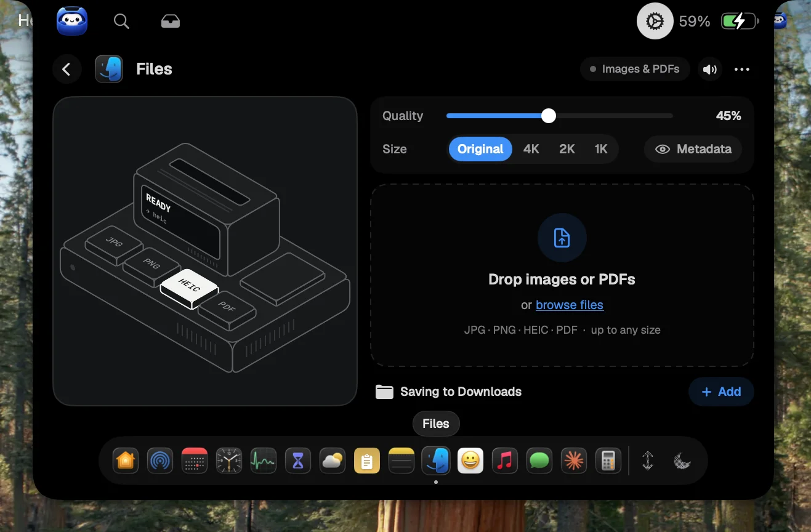This screenshot has width=811, height=532.
Task: Toggle sound with the speaker button
Action: (710, 70)
